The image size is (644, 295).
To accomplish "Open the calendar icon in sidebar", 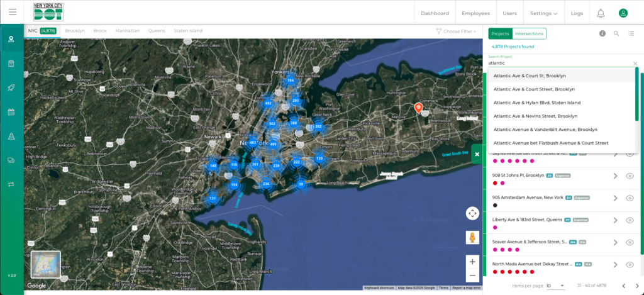I will pos(11,112).
